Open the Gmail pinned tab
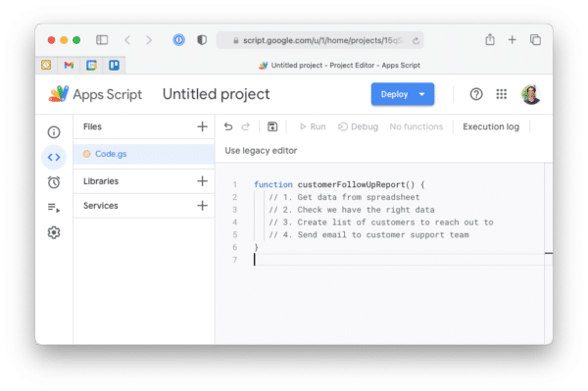588x391 pixels. 69,66
